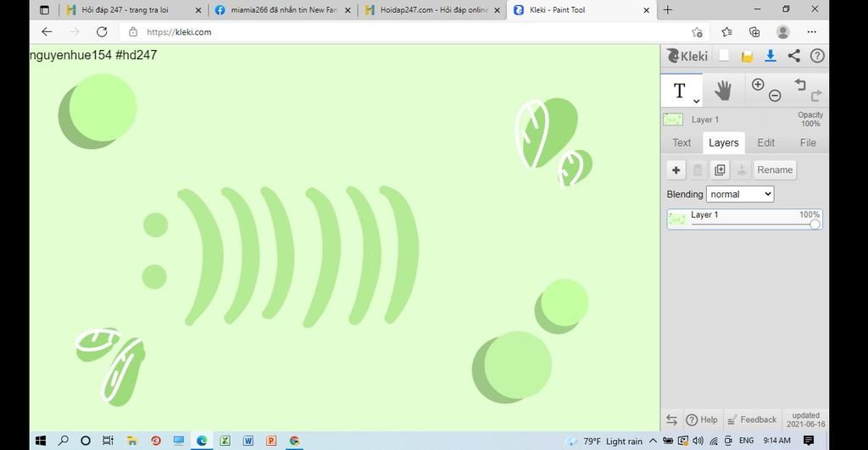868x450 pixels.
Task: Open the browser profile icon
Action: point(782,32)
